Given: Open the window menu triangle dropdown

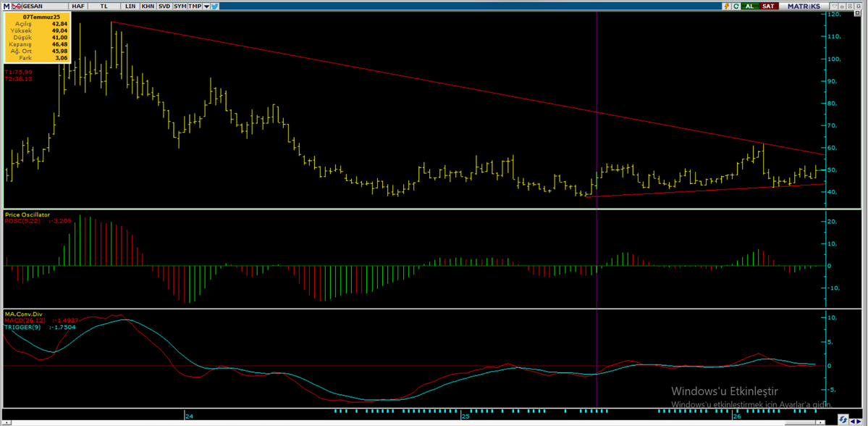Looking at the screenshot, I should click(834, 6).
